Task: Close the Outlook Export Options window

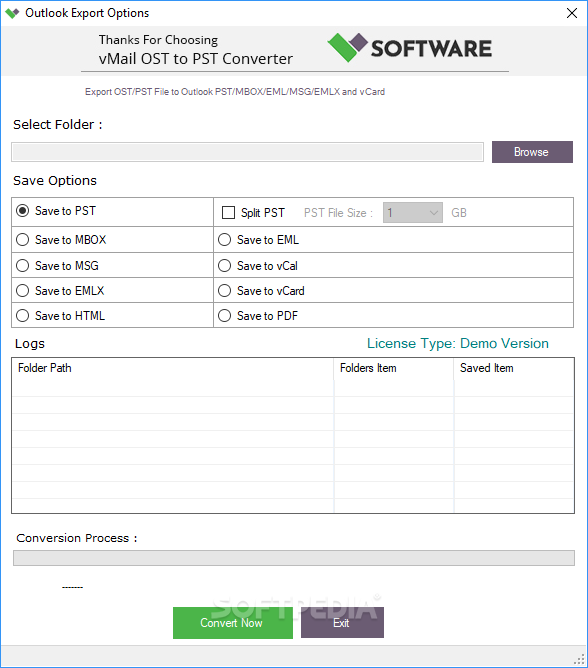Action: [x=572, y=13]
